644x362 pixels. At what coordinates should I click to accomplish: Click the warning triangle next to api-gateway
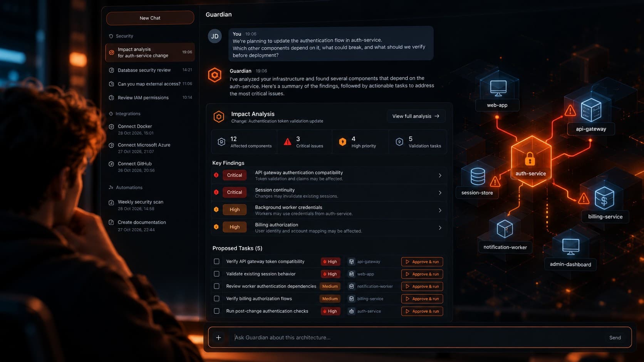click(570, 111)
